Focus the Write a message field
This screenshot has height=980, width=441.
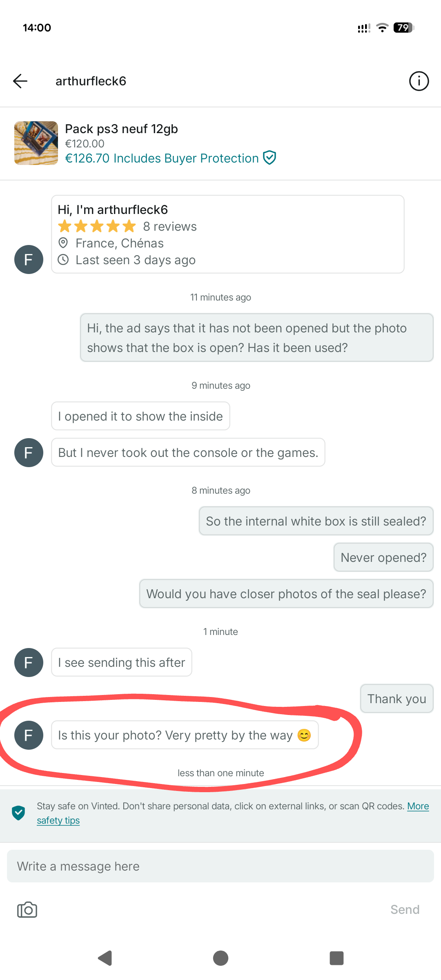pyautogui.click(x=220, y=866)
